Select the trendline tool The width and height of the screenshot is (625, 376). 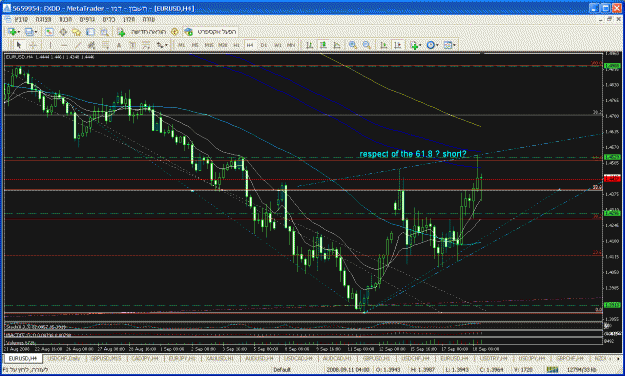(x=78, y=45)
